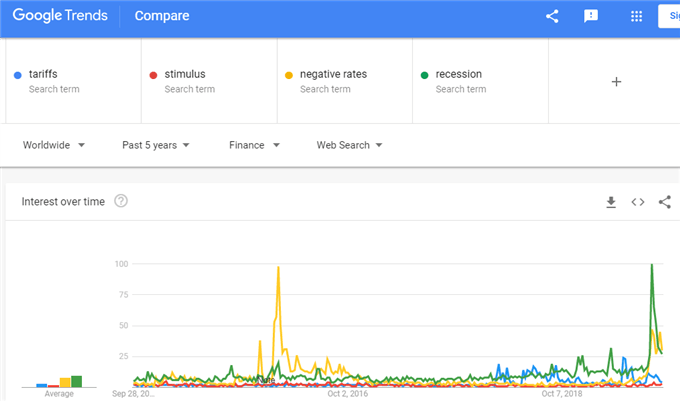Viewport: 680px width, 401px height.
Task: Open the Past 5 years dropdown
Action: [x=156, y=145]
